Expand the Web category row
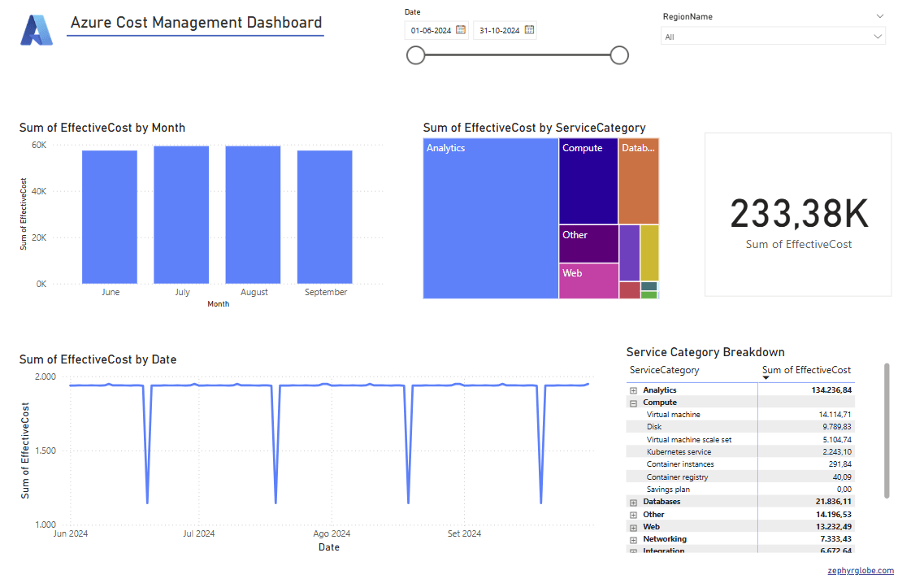The height and width of the screenshot is (579, 924). tap(633, 528)
